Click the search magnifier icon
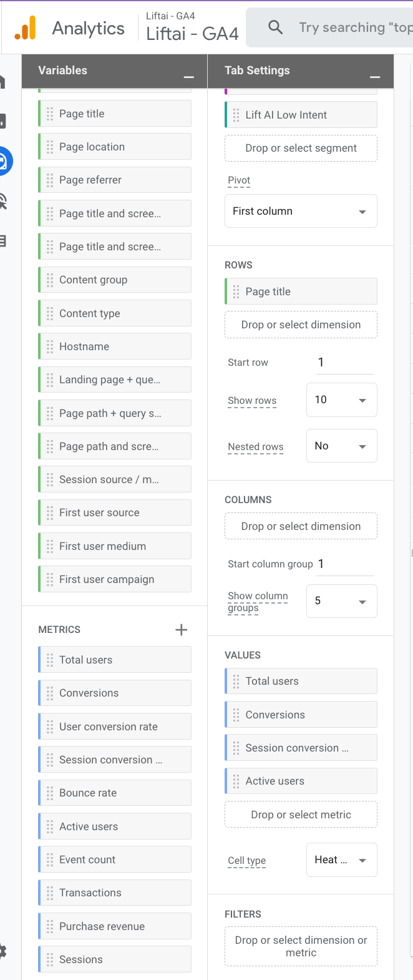This screenshot has width=413, height=980. pyautogui.click(x=275, y=27)
